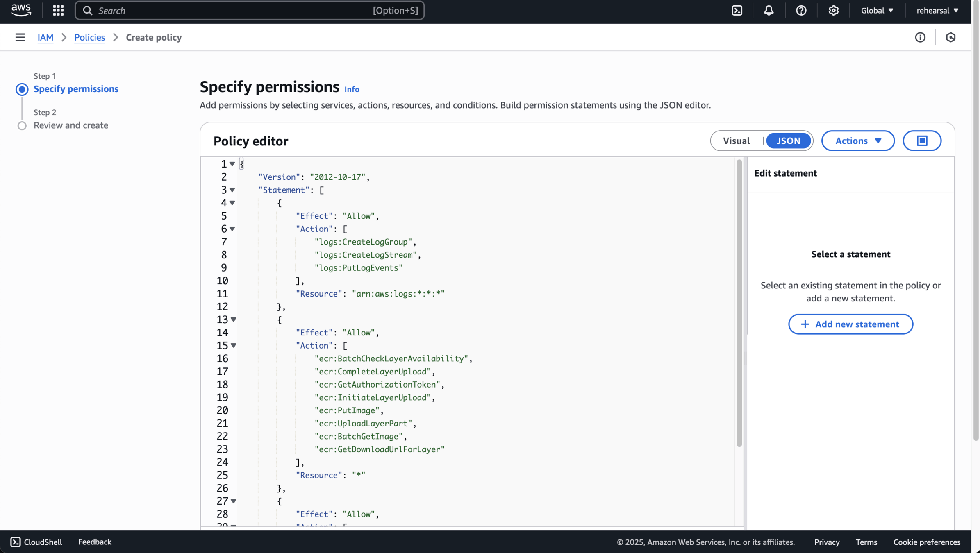Open the settings gear icon
Image resolution: width=980 pixels, height=553 pixels.
click(x=833, y=11)
